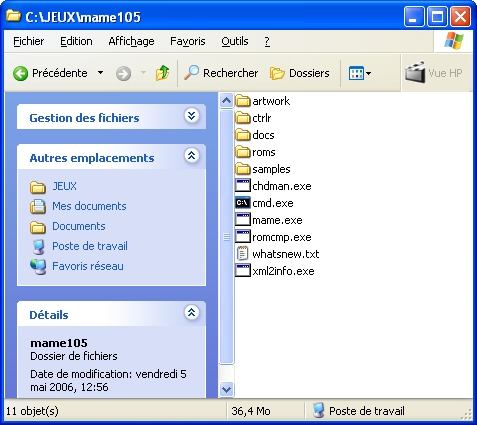Collapse the Autres emplacements panel
Image resolution: width=477 pixels, height=425 pixels.
(192, 156)
